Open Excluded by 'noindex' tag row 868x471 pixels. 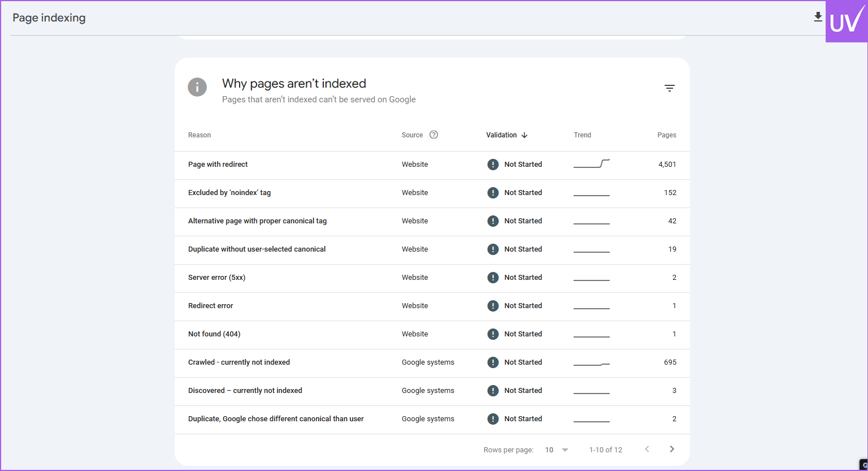click(x=229, y=193)
